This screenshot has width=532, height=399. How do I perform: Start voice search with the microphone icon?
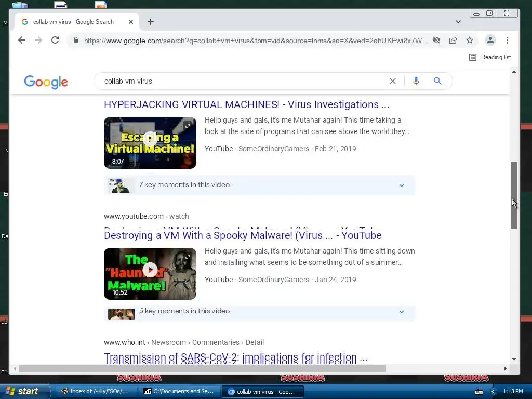click(416, 81)
